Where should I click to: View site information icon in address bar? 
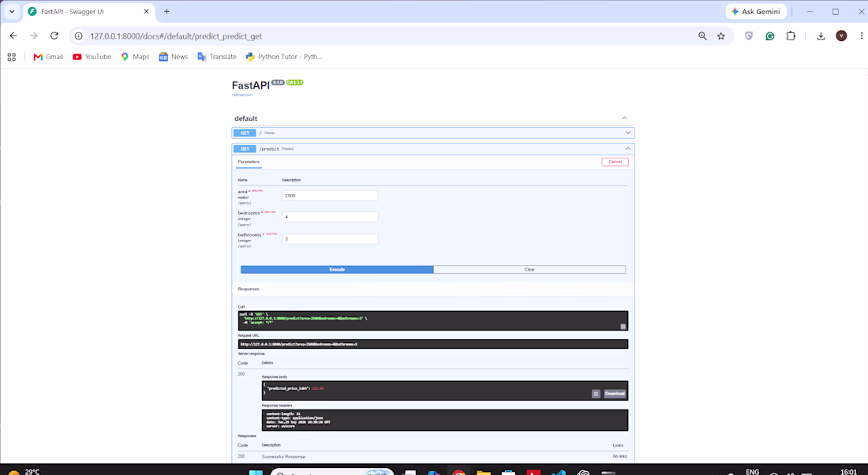pyautogui.click(x=79, y=36)
